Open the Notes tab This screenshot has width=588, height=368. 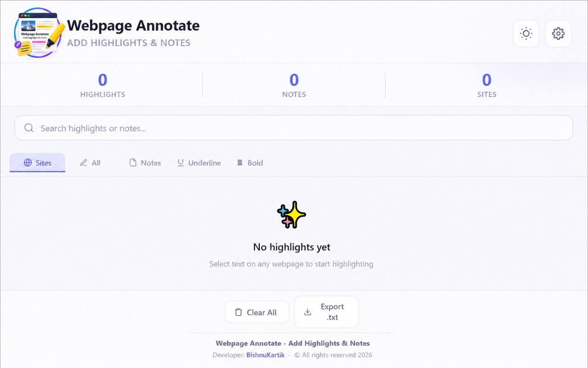pos(145,163)
